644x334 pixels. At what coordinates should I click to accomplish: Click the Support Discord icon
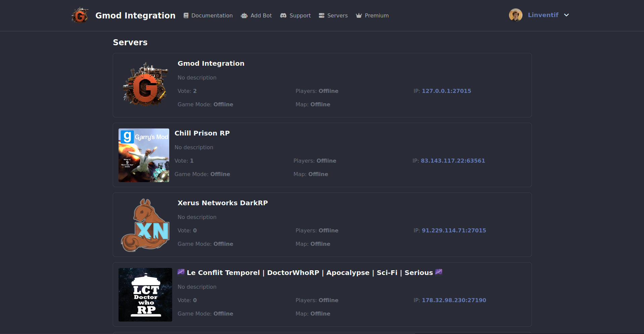pos(283,15)
